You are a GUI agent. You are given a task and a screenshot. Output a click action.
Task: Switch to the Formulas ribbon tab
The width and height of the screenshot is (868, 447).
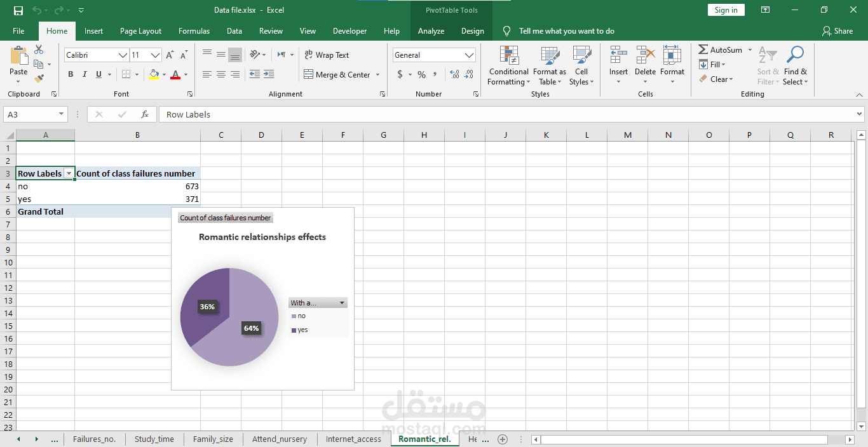194,30
